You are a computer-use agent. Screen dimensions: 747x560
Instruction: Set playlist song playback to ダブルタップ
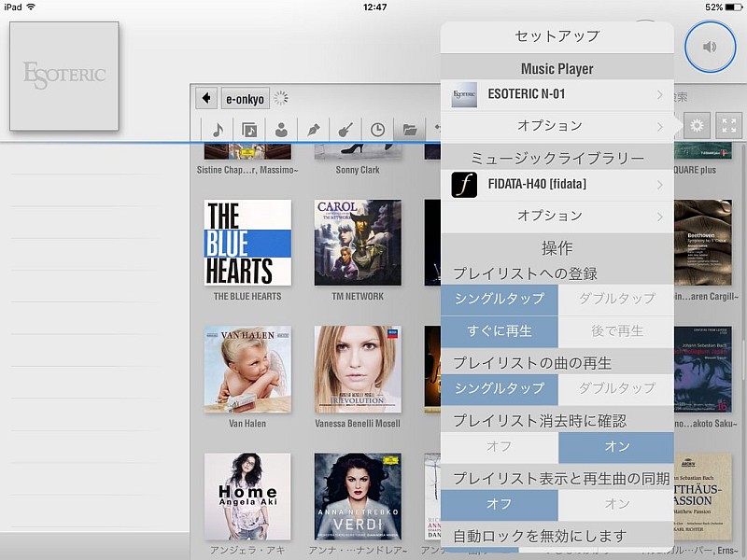point(616,388)
